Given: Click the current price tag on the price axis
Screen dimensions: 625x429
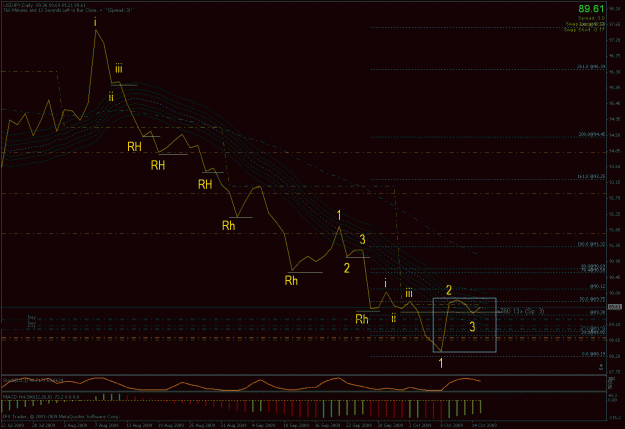Looking at the screenshot, I should coord(615,307).
